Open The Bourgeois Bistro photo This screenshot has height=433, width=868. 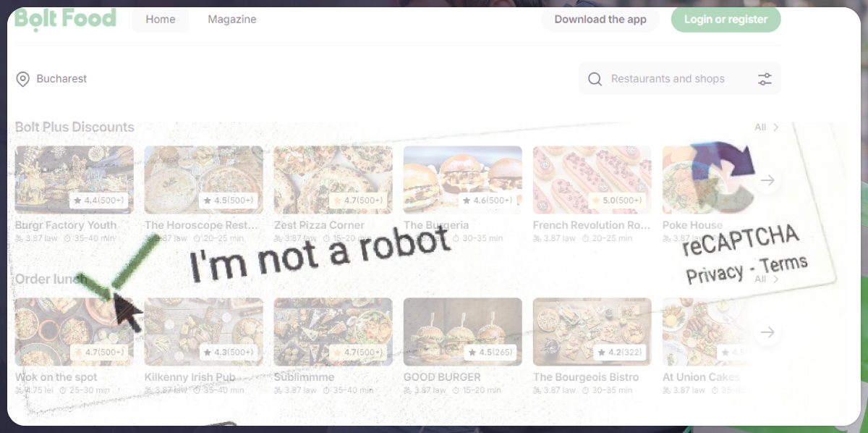click(x=592, y=332)
